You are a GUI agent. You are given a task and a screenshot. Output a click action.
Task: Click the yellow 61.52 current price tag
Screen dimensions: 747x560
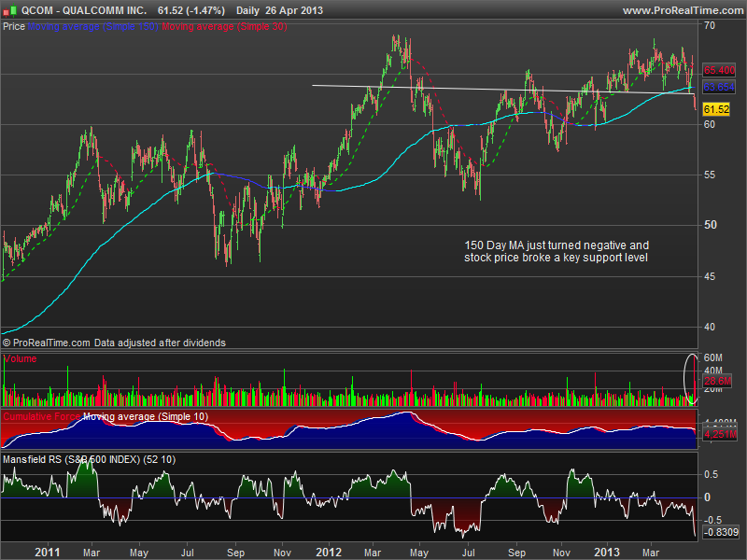pos(716,109)
